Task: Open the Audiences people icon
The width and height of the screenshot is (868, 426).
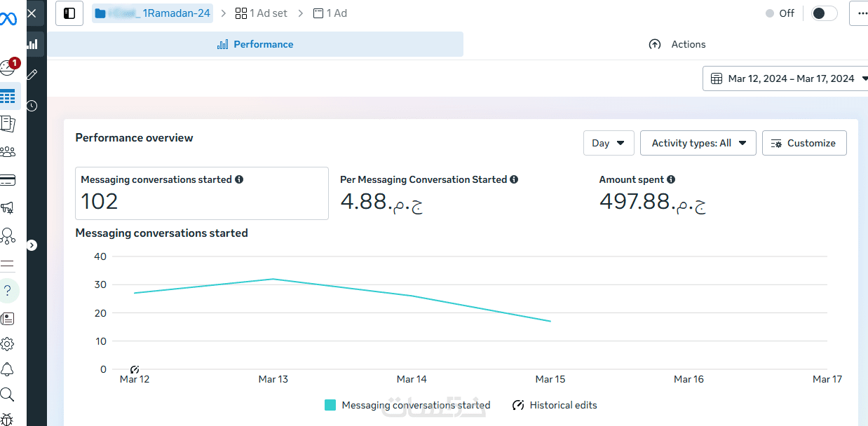Action: [8, 151]
